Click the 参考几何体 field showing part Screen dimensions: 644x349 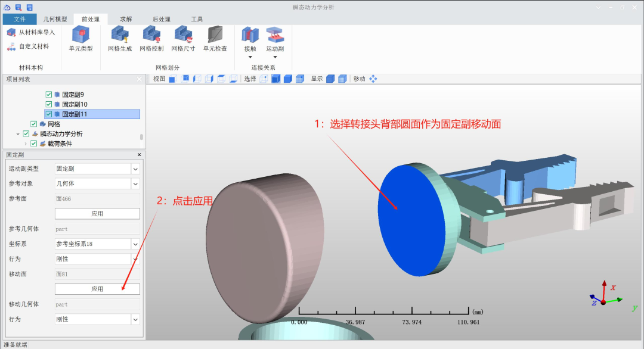pos(97,229)
